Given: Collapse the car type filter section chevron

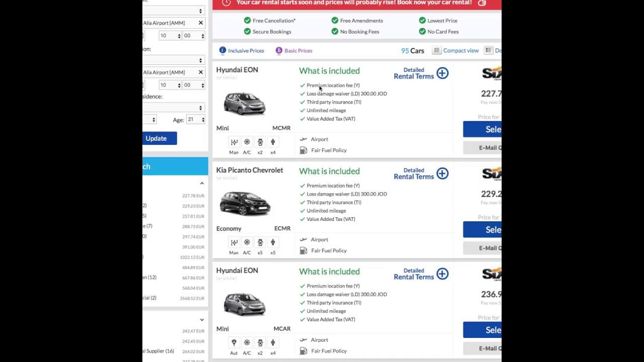Looking at the screenshot, I should (x=202, y=184).
